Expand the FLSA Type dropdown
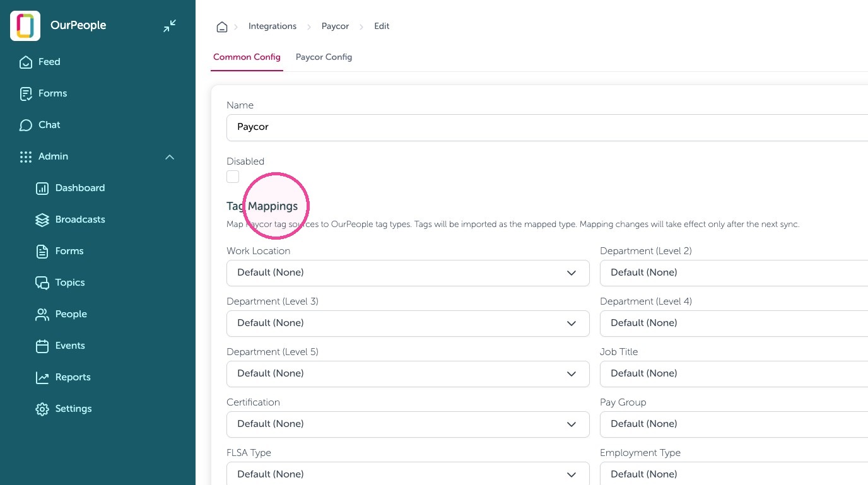 click(x=408, y=474)
